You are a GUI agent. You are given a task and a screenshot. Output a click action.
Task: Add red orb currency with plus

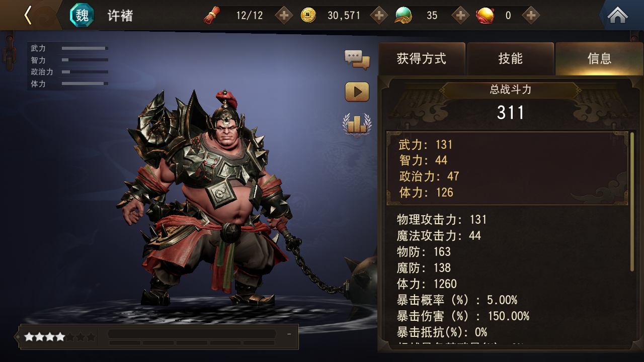pyautogui.click(x=531, y=16)
